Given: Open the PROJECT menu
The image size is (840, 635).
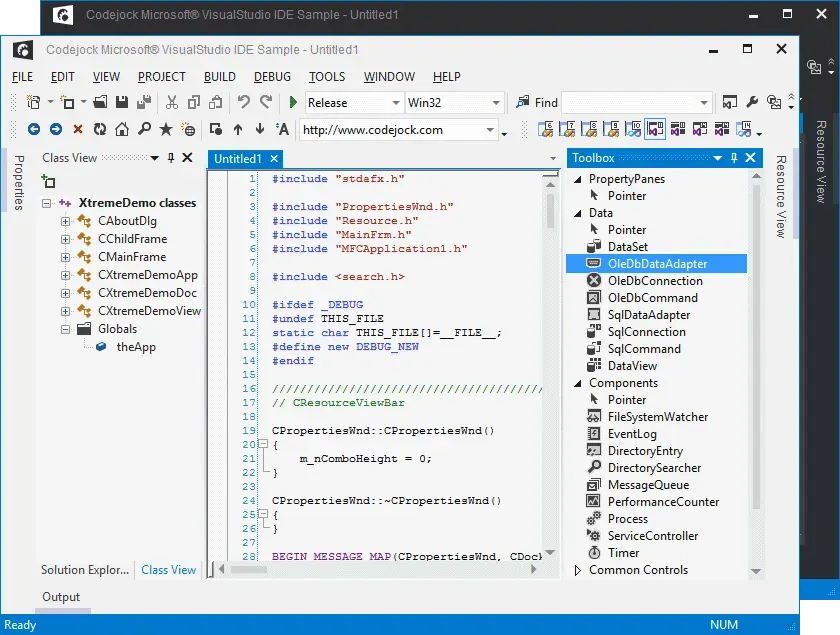Looking at the screenshot, I should [x=161, y=77].
